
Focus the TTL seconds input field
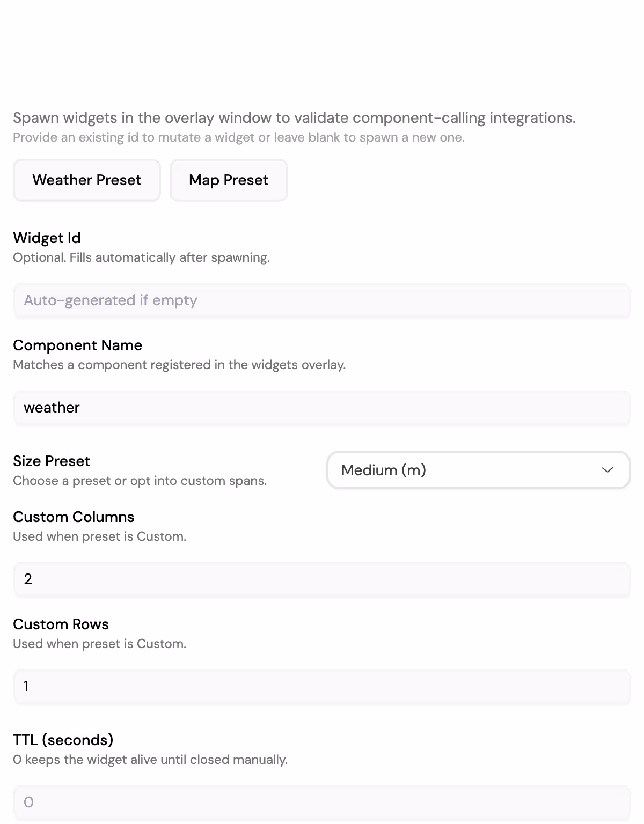tap(322, 803)
